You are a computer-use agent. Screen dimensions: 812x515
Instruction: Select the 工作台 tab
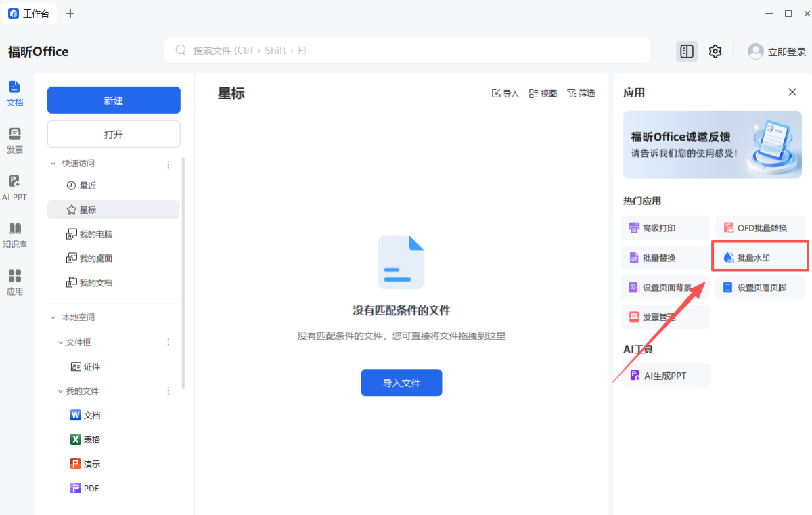click(x=29, y=14)
